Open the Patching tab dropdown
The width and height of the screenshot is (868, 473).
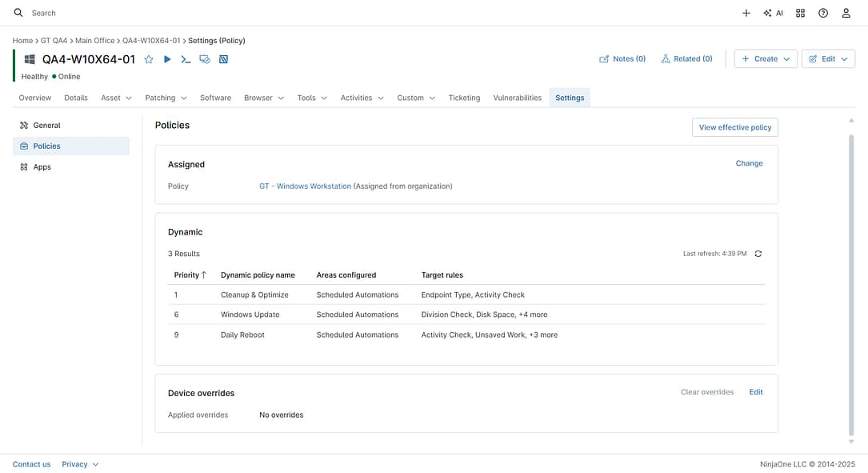coord(166,98)
